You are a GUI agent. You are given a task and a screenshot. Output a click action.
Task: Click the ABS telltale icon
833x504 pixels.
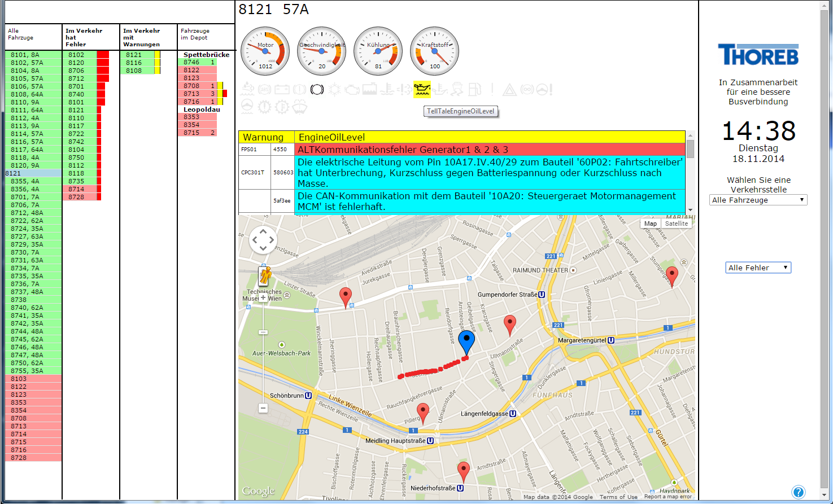point(263,89)
